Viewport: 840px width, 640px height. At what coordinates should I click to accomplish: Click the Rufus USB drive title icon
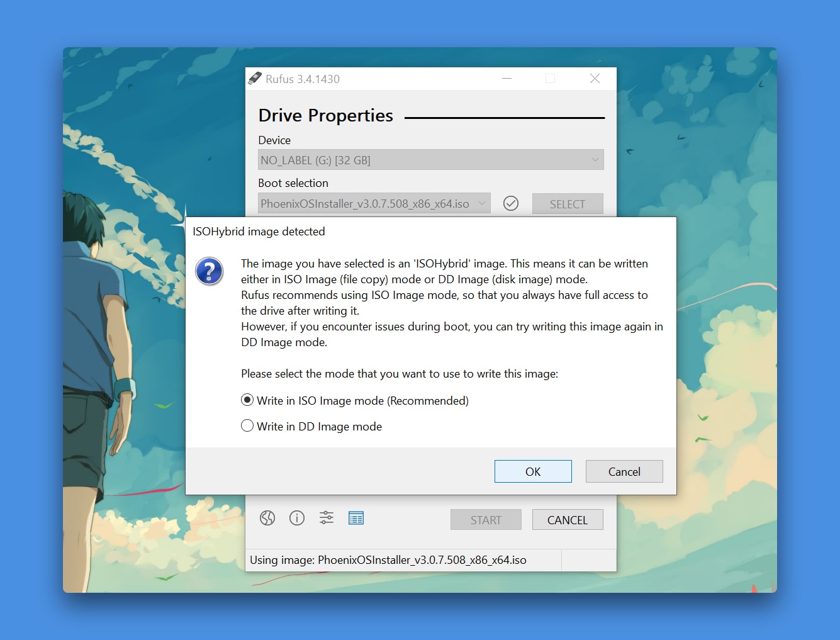coord(255,78)
